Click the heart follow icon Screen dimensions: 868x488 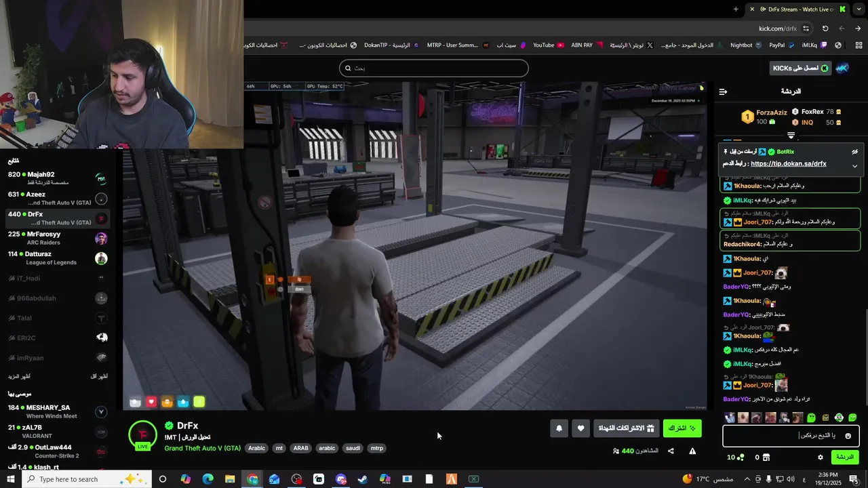click(581, 428)
